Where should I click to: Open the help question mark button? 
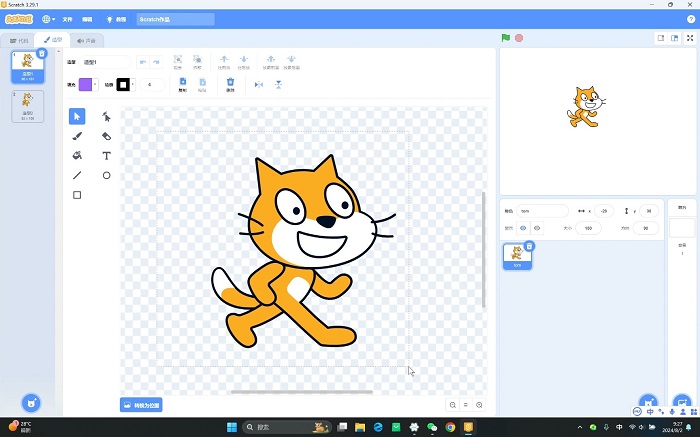tap(691, 19)
